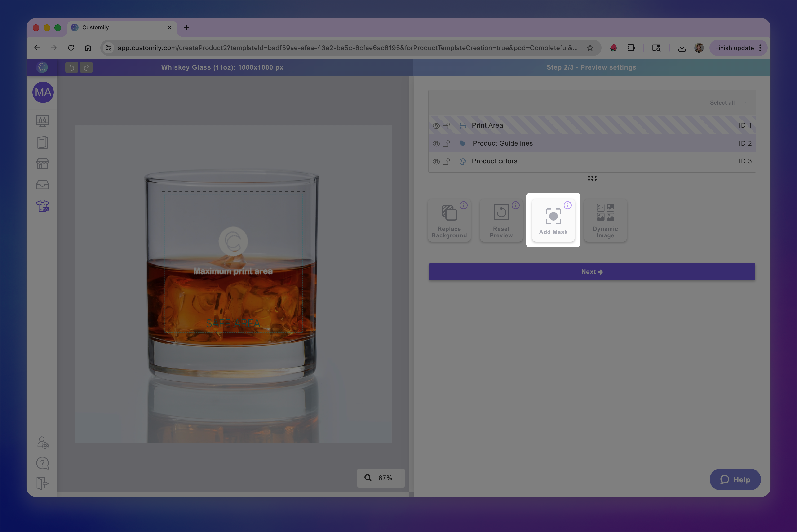This screenshot has height=532, width=797.
Task: Toggle visibility of Product Guidelines layer
Action: (x=436, y=144)
